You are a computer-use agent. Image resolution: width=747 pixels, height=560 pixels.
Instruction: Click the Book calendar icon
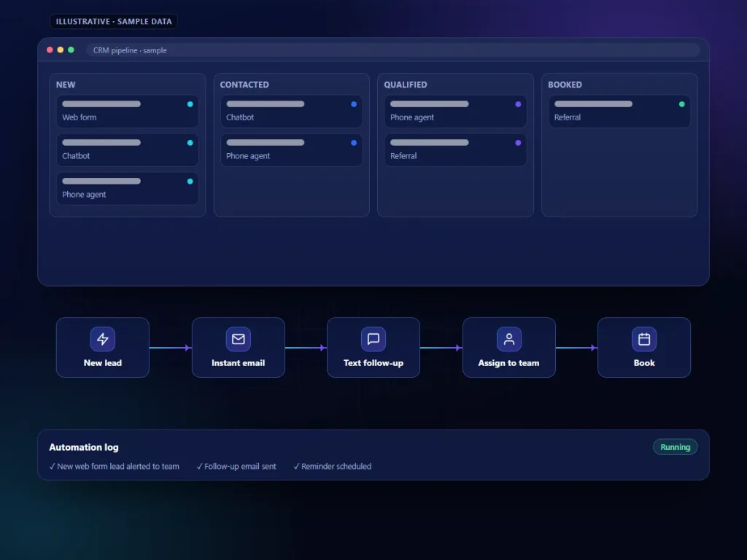(644, 339)
